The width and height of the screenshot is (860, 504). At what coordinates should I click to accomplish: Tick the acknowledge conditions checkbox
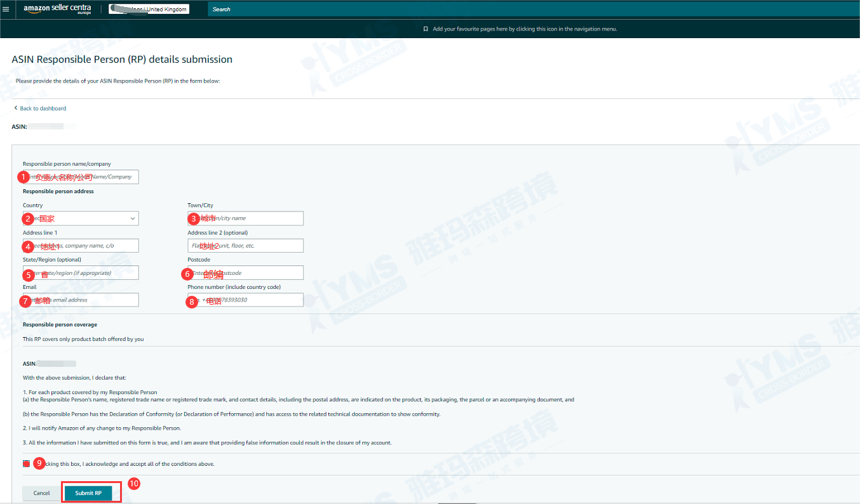(x=26, y=464)
